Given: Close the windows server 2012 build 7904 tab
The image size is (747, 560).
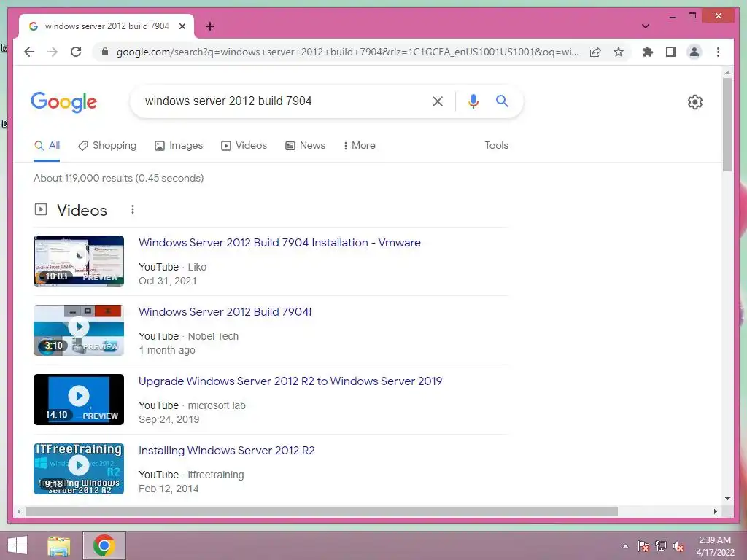Looking at the screenshot, I should click(182, 27).
